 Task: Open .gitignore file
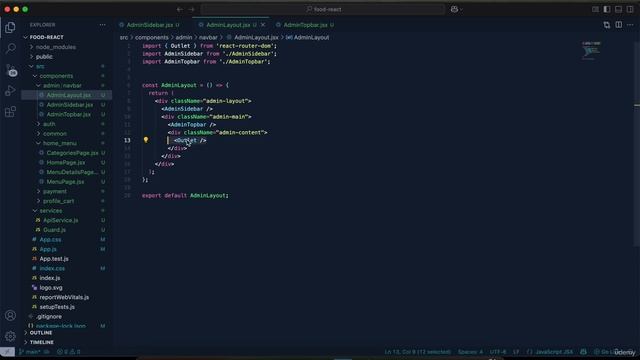(49, 316)
